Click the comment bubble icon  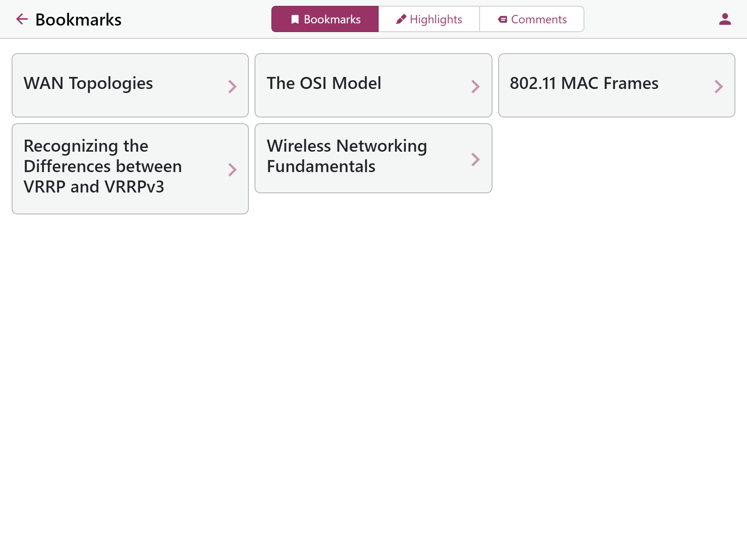point(502,19)
